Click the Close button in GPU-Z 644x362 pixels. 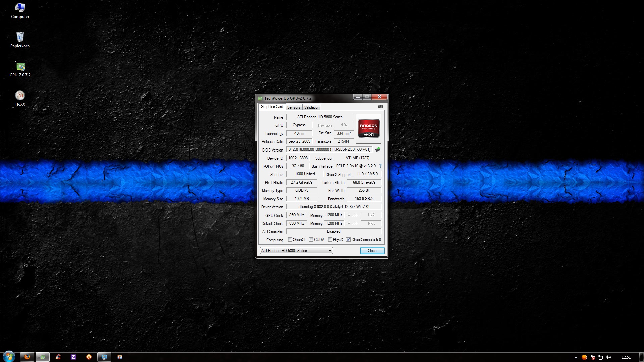point(372,251)
